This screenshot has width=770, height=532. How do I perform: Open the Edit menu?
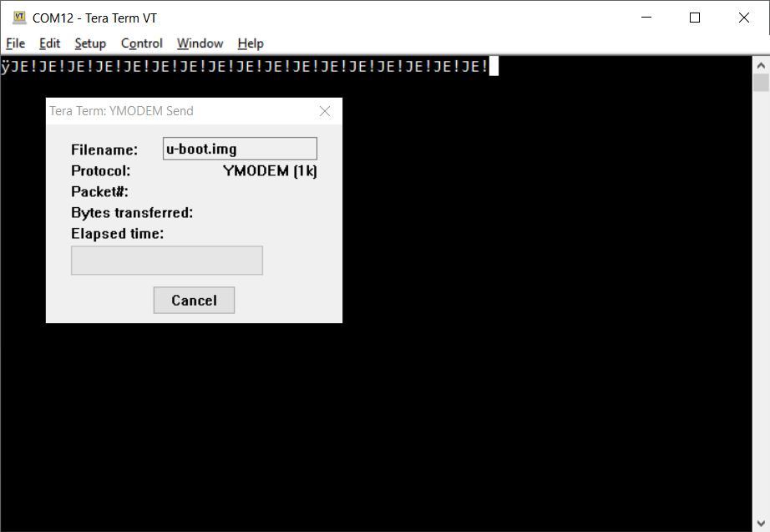click(49, 43)
